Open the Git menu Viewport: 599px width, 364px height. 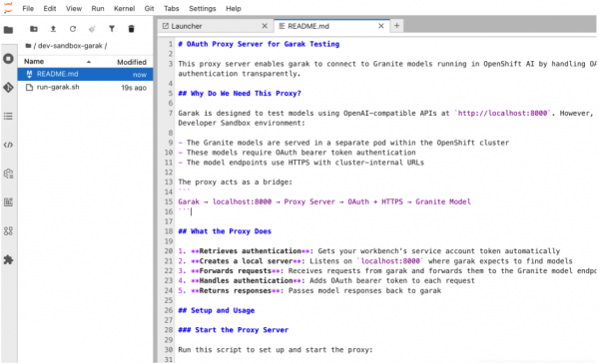coord(149,8)
